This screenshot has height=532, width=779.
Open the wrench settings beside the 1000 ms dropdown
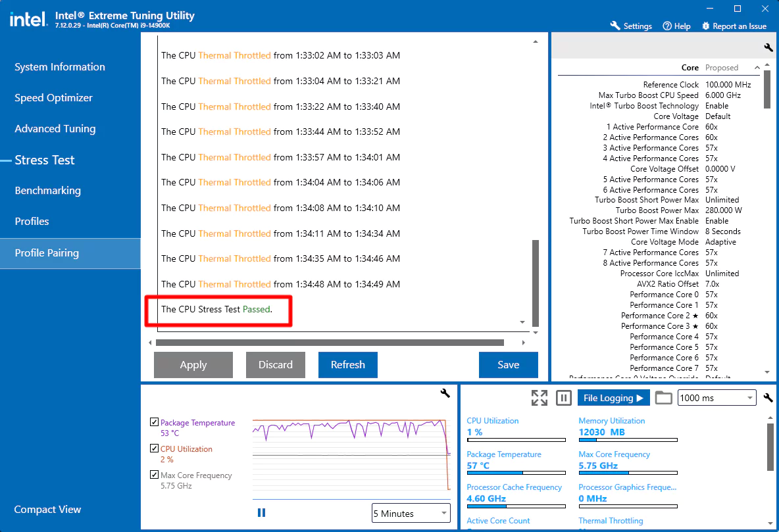768,397
